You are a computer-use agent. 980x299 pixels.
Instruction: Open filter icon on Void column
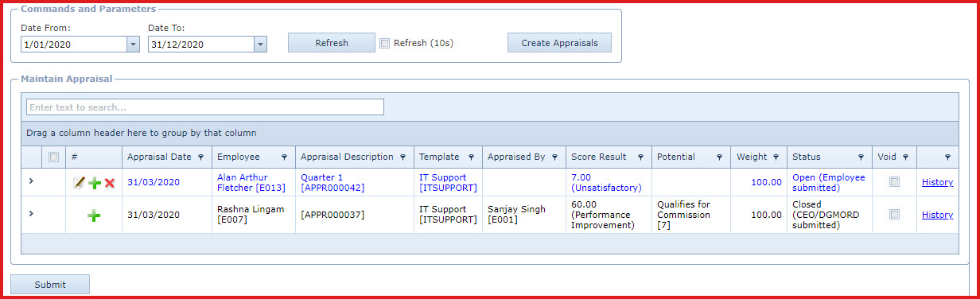pyautogui.click(x=905, y=157)
